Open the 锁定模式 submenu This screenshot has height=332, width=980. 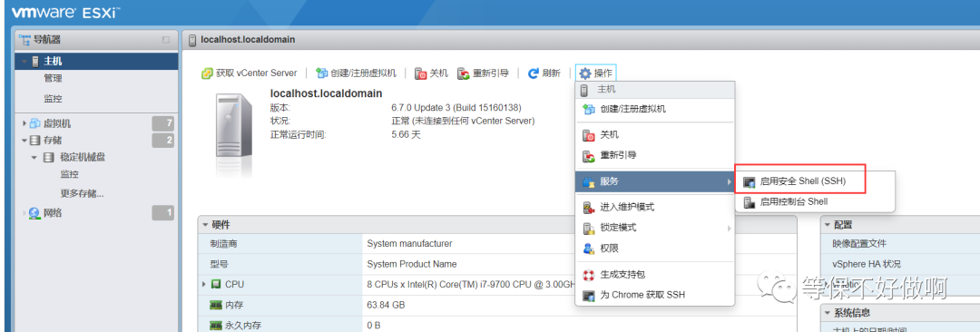pos(654,228)
